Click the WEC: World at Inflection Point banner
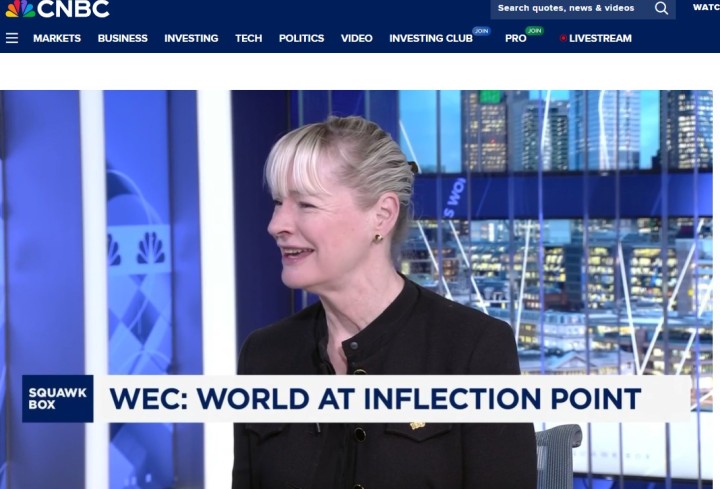720x489 pixels. (375, 399)
